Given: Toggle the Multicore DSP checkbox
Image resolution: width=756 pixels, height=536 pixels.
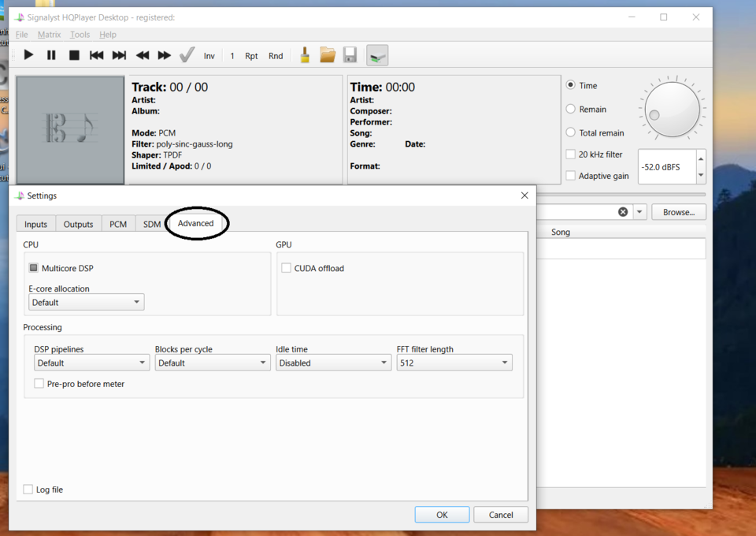Looking at the screenshot, I should [33, 268].
